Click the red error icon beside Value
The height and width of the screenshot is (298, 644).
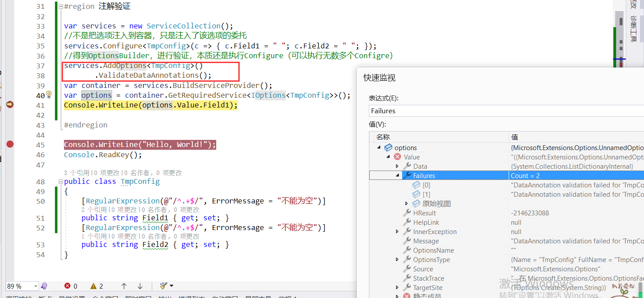coord(397,157)
